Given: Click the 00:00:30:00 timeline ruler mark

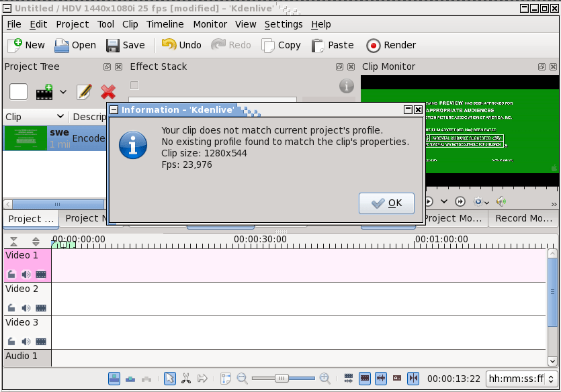Looking at the screenshot, I should click(260, 239).
